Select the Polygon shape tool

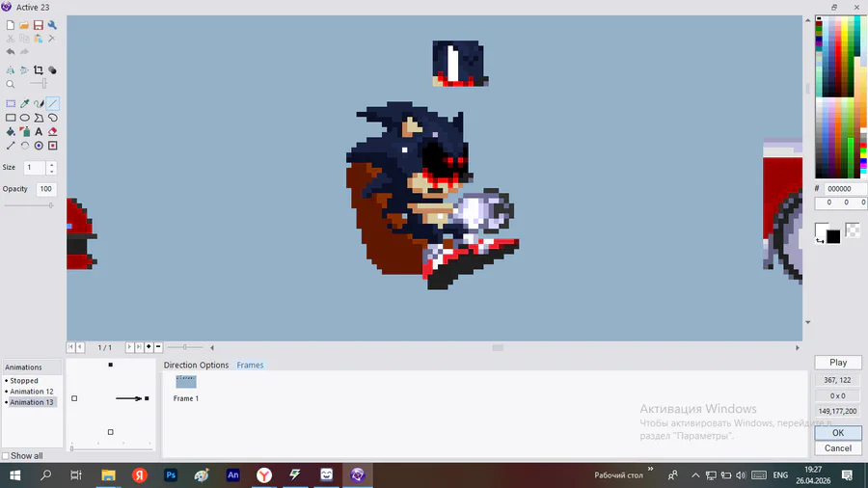pyautogui.click(x=39, y=118)
